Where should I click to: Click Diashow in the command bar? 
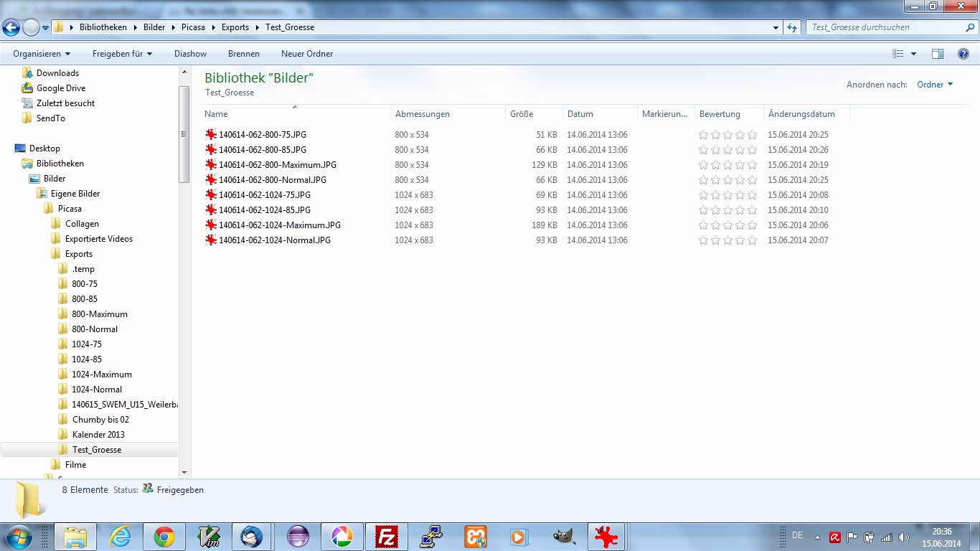click(x=190, y=54)
